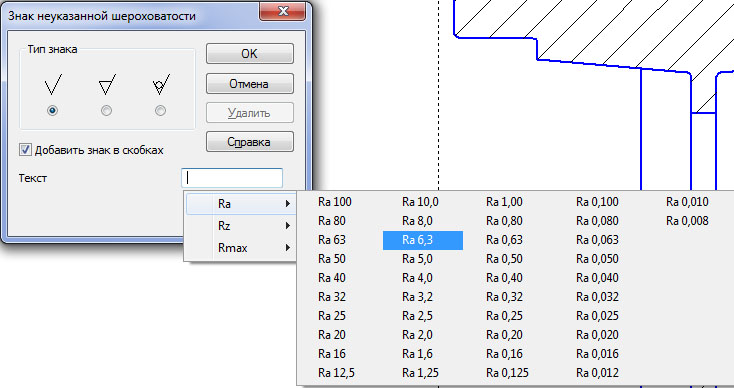Click the Отмена button
734x388 pixels.
[250, 84]
